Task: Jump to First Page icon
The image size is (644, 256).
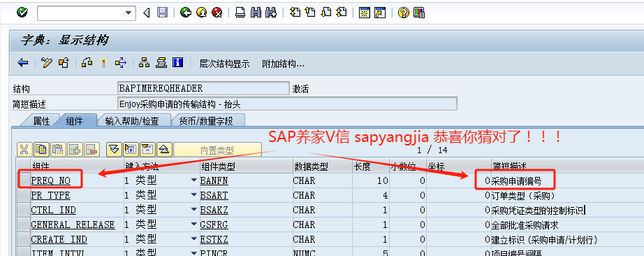Action: 295,13
